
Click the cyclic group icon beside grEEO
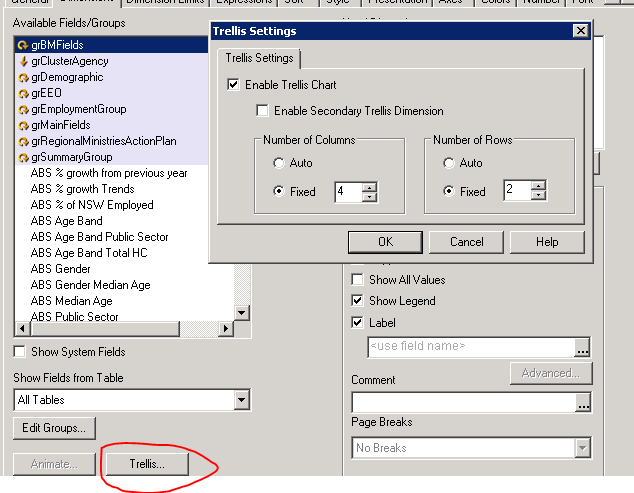click(x=23, y=93)
